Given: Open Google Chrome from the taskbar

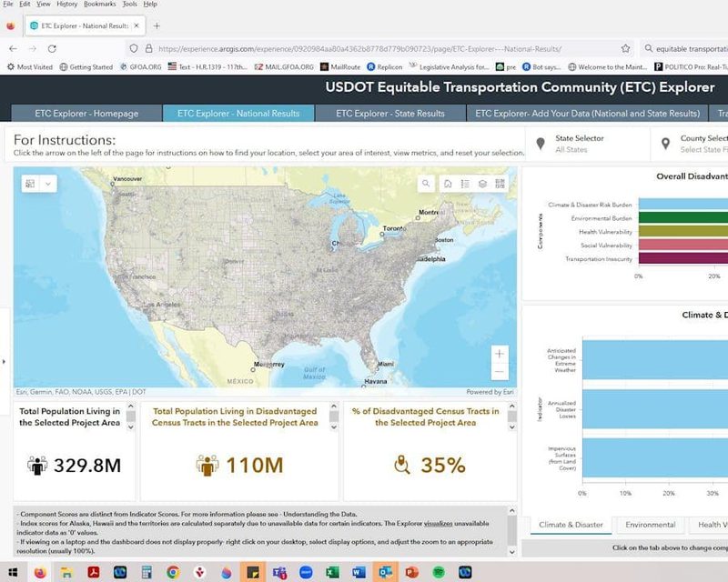Looking at the screenshot, I should tap(173, 572).
